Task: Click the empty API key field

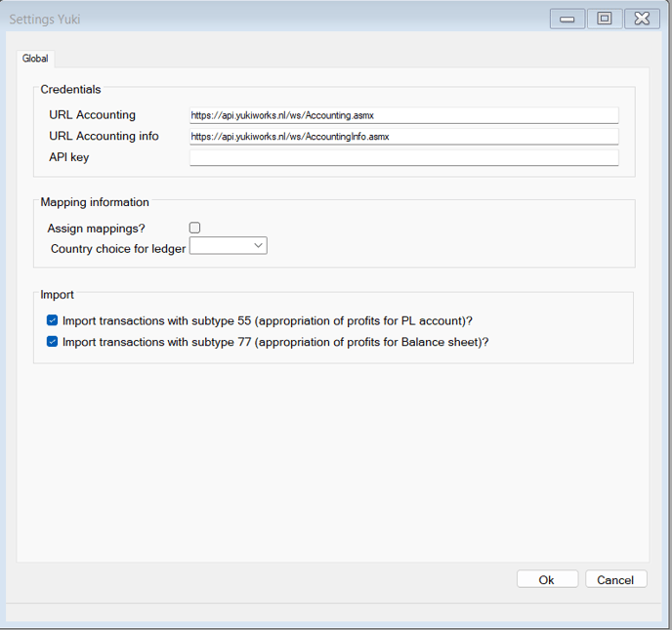Action: click(x=403, y=157)
